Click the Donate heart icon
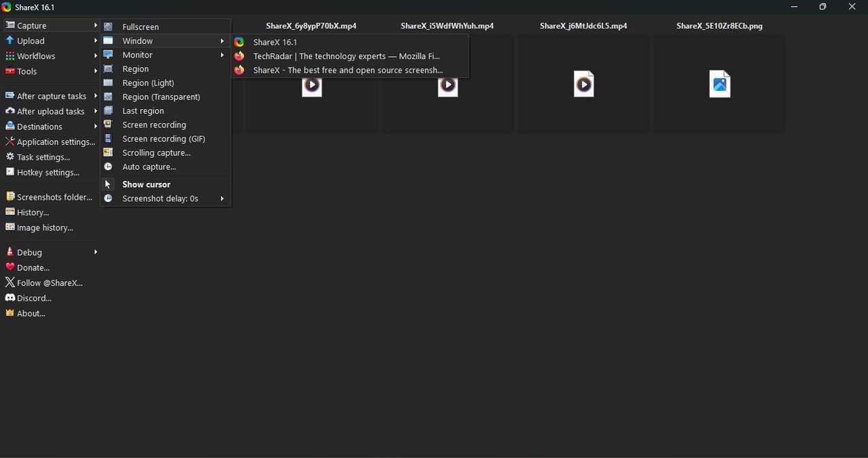The height and width of the screenshot is (458, 868). (9, 268)
